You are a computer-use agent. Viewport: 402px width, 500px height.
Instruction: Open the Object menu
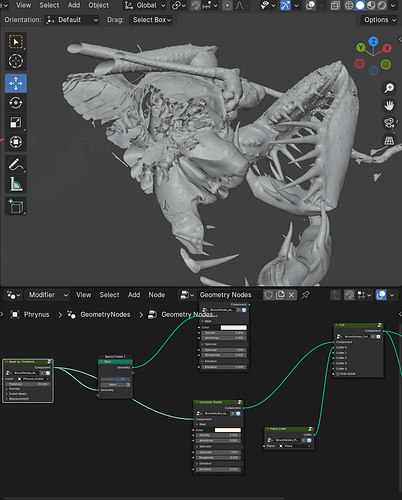[98, 5]
